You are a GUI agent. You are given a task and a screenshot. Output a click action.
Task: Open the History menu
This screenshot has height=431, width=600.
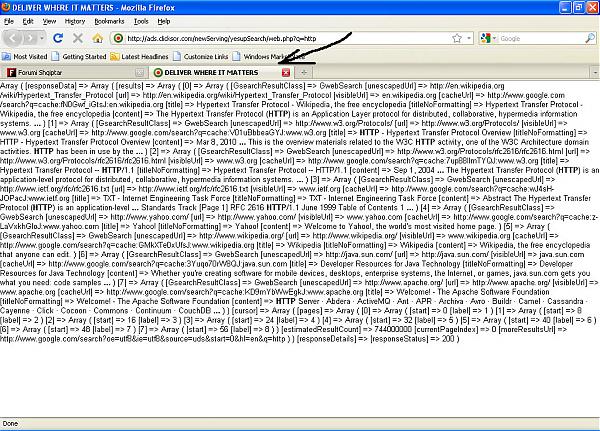[x=75, y=21]
